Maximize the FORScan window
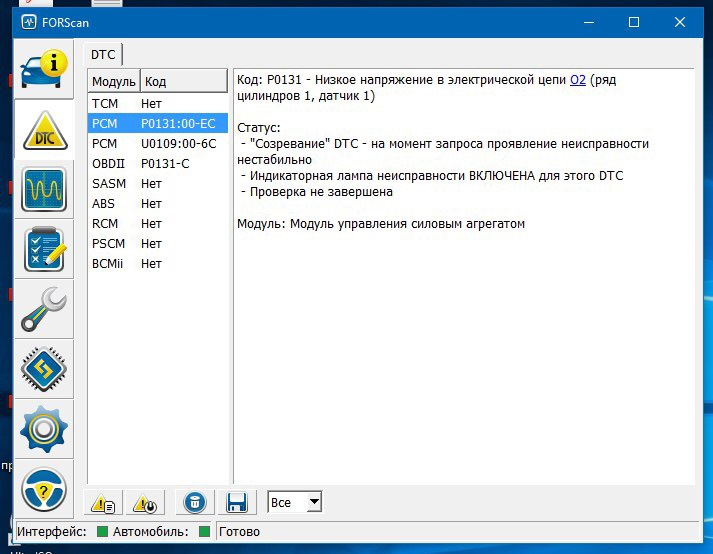Viewport: 713px width, 554px height. [x=634, y=22]
